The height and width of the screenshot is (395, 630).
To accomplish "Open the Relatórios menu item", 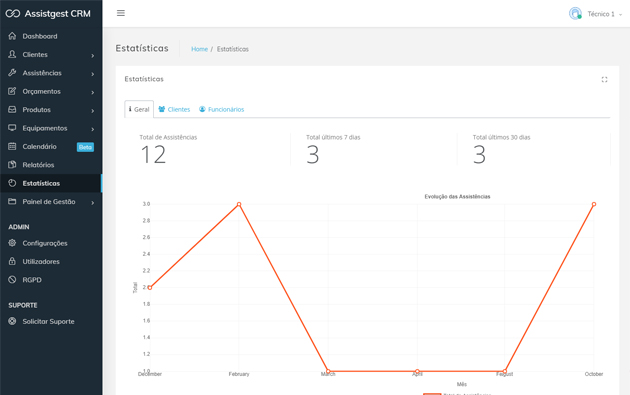I will coord(51,165).
